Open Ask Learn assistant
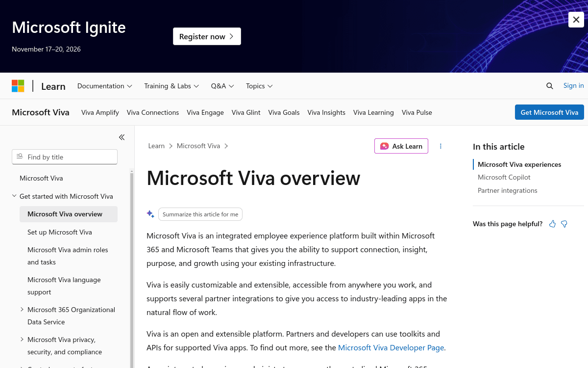 click(401, 146)
